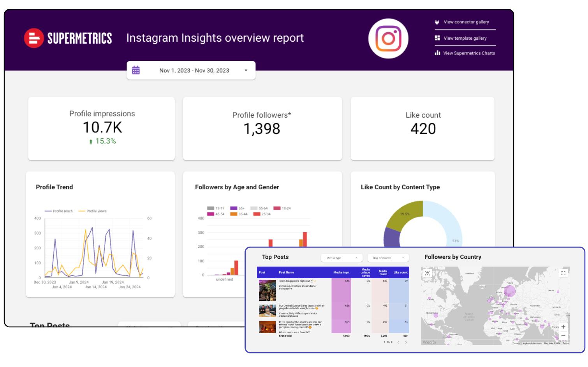The height and width of the screenshot is (367, 588).
Task: Click the Instagram logo icon
Action: pos(388,39)
